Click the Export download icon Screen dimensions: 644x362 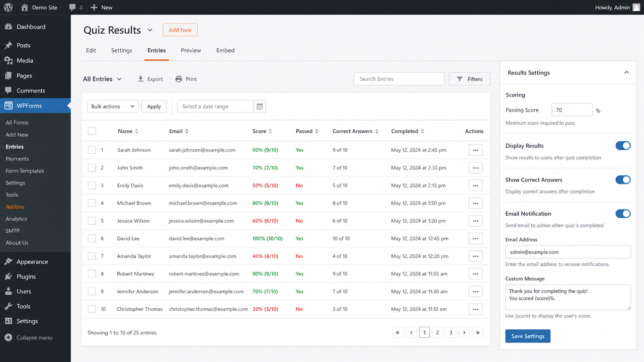pos(140,79)
